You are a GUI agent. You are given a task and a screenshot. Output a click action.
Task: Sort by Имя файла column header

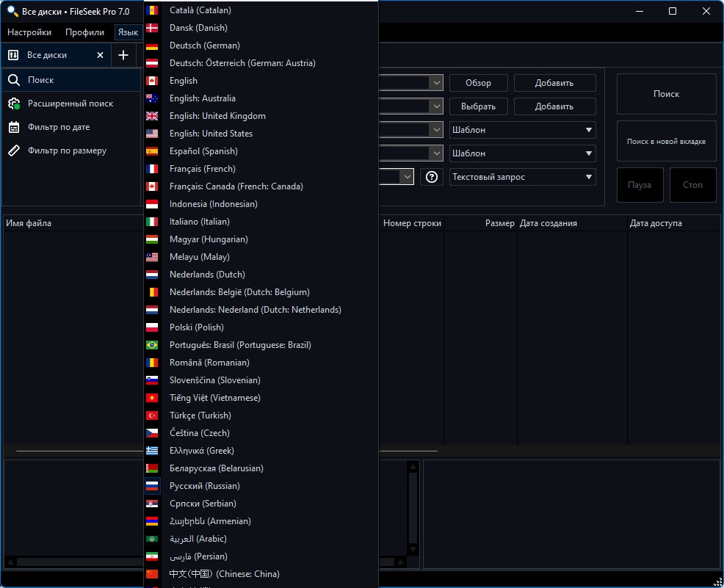[x=74, y=223]
